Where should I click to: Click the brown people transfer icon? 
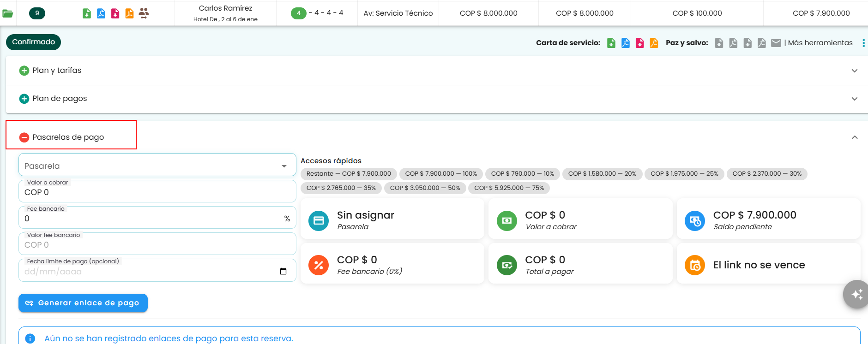pyautogui.click(x=144, y=13)
